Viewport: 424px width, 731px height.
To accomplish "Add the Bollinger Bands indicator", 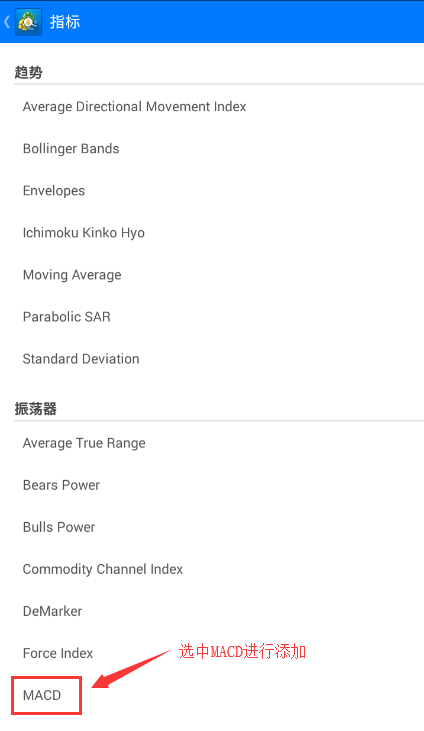I will click(x=212, y=148).
